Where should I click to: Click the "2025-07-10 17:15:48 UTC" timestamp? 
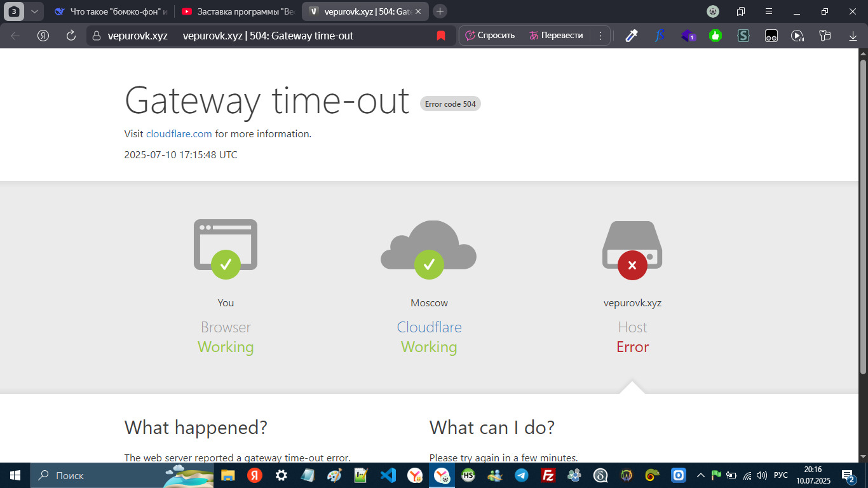(181, 154)
